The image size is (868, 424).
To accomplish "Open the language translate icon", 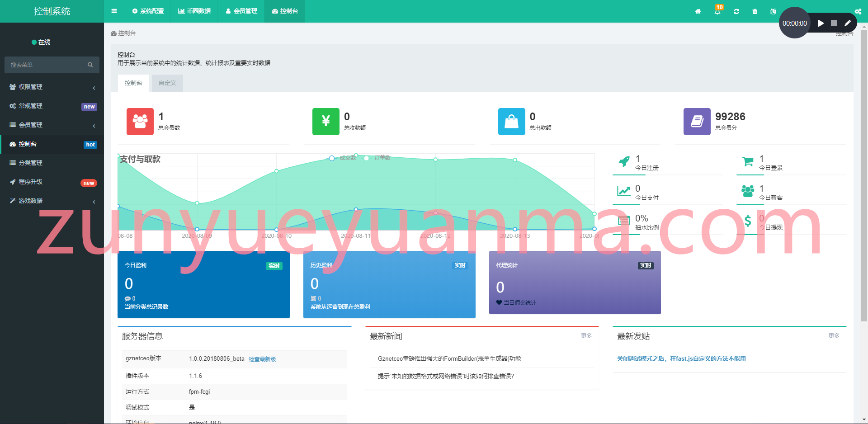I will click(773, 11).
